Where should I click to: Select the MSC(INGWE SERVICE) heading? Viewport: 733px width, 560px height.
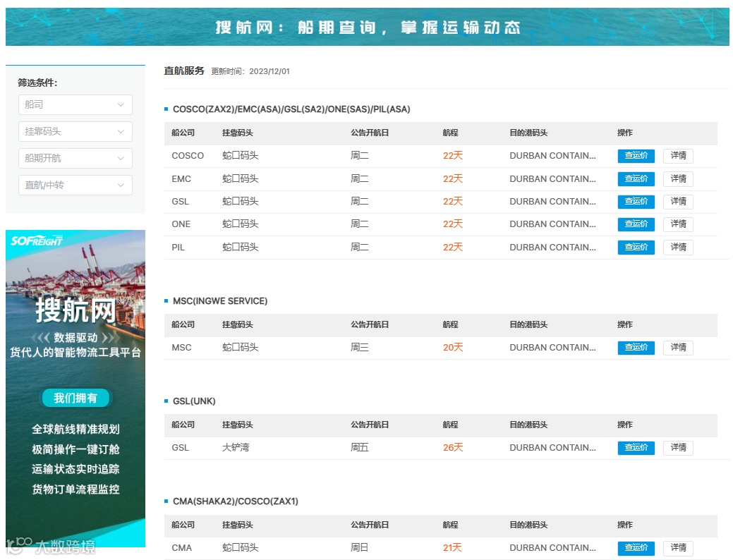[x=220, y=301]
